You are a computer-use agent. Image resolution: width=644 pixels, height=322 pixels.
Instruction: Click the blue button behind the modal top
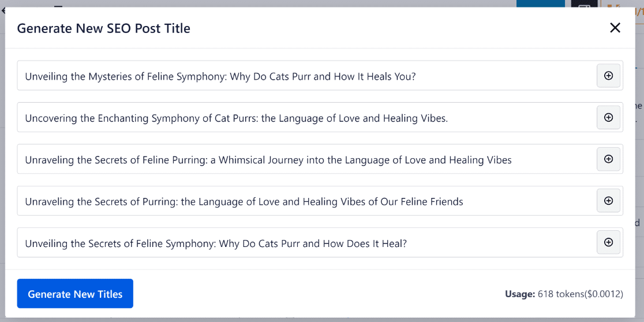pos(540,3)
